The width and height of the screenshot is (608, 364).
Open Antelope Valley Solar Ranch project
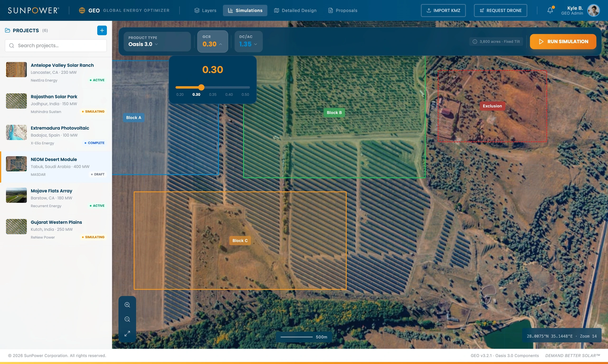(56, 73)
